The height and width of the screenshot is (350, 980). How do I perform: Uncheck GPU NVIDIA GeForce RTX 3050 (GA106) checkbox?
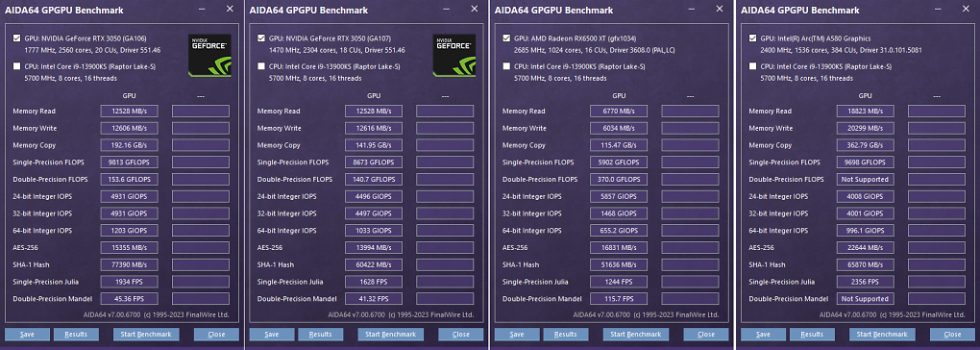tap(17, 38)
